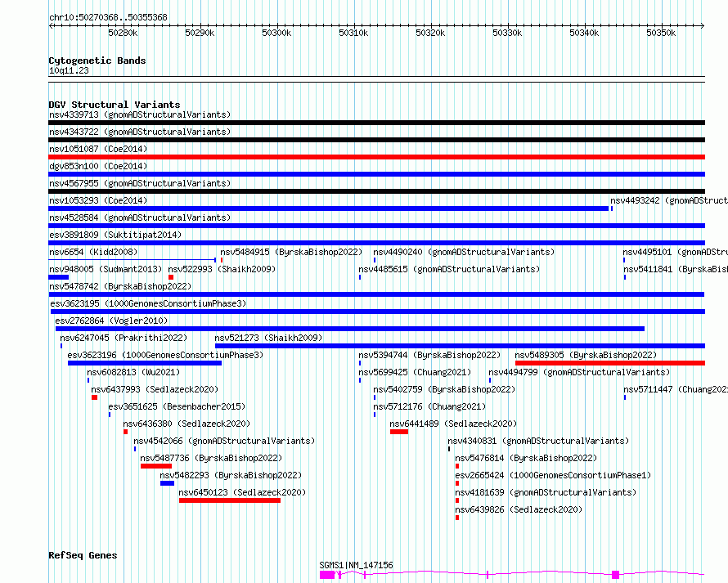Click the DGV Structural Variants track title

[x=115, y=105]
